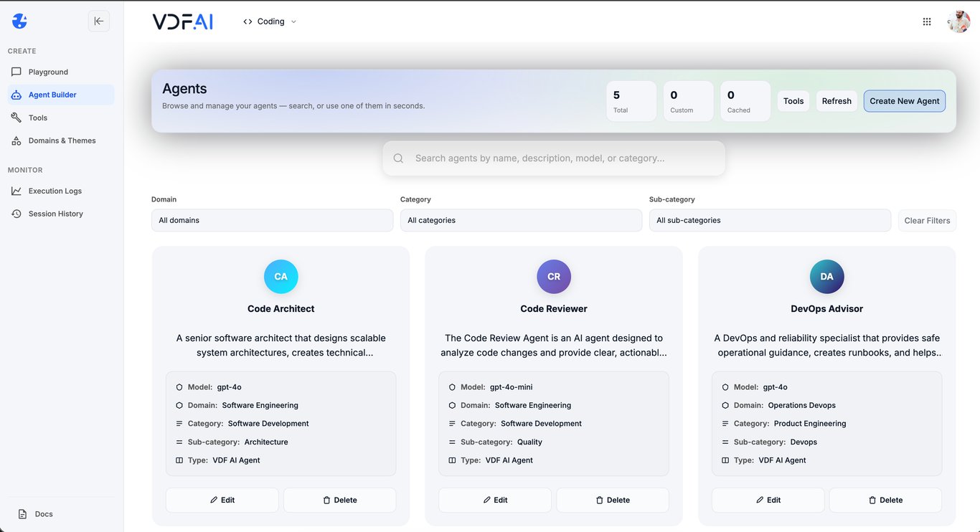Image resolution: width=980 pixels, height=532 pixels.
Task: Open the Sub-category filter dropdown
Action: point(770,220)
